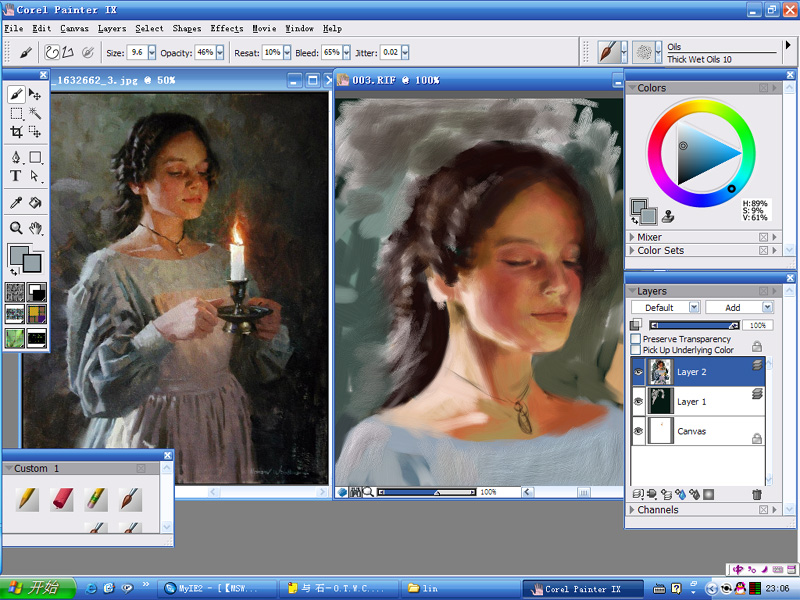
Task: Open the File menu
Action: [13, 29]
